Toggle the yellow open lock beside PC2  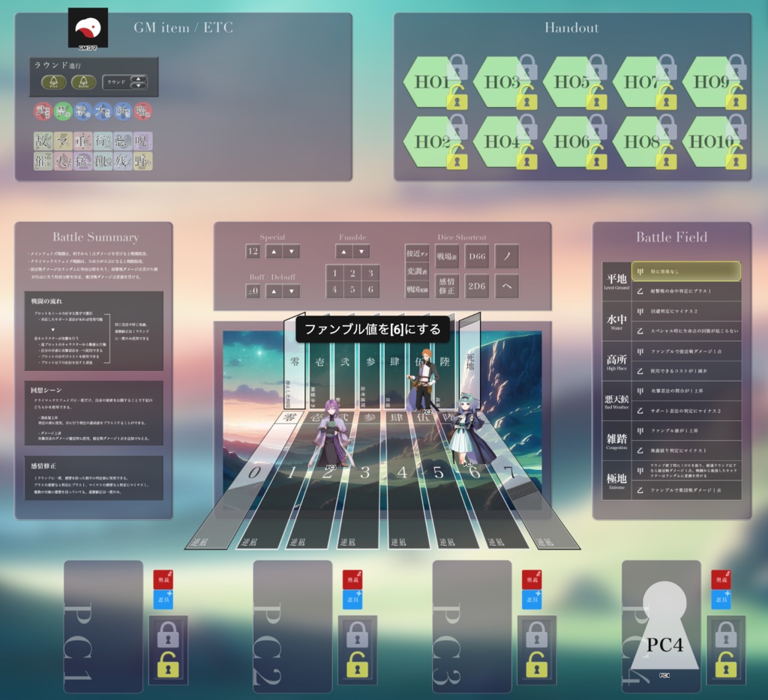click(x=357, y=664)
